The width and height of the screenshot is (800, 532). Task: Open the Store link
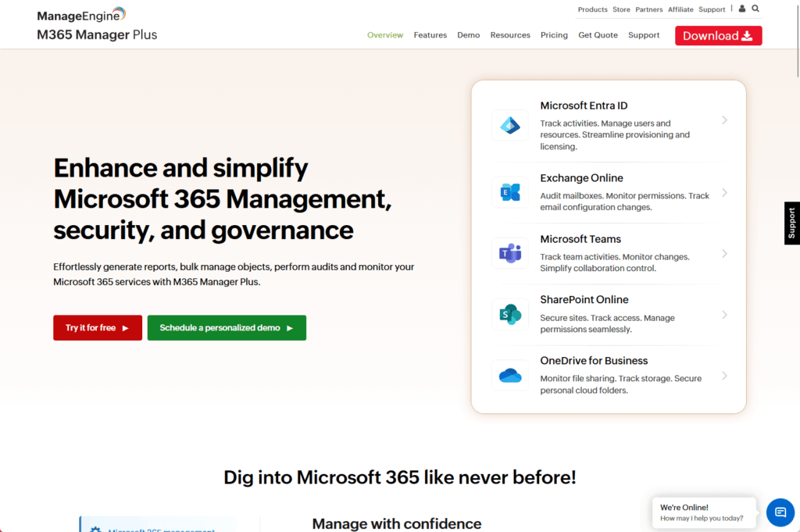pyautogui.click(x=621, y=9)
